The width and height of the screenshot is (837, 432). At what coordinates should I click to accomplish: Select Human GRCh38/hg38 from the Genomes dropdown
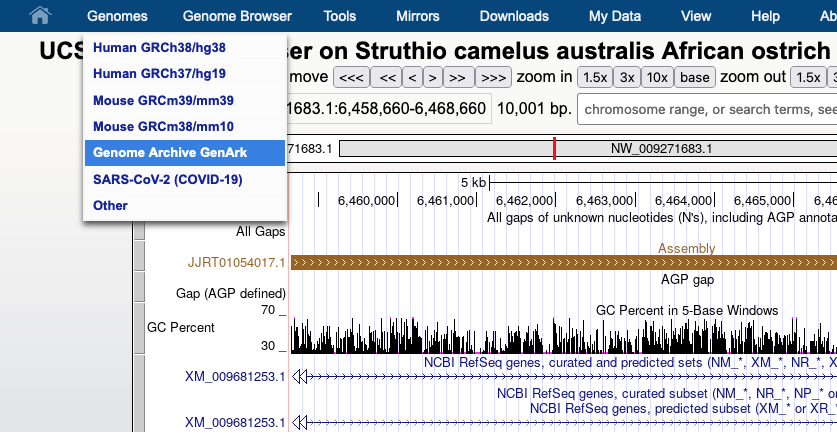click(185, 48)
